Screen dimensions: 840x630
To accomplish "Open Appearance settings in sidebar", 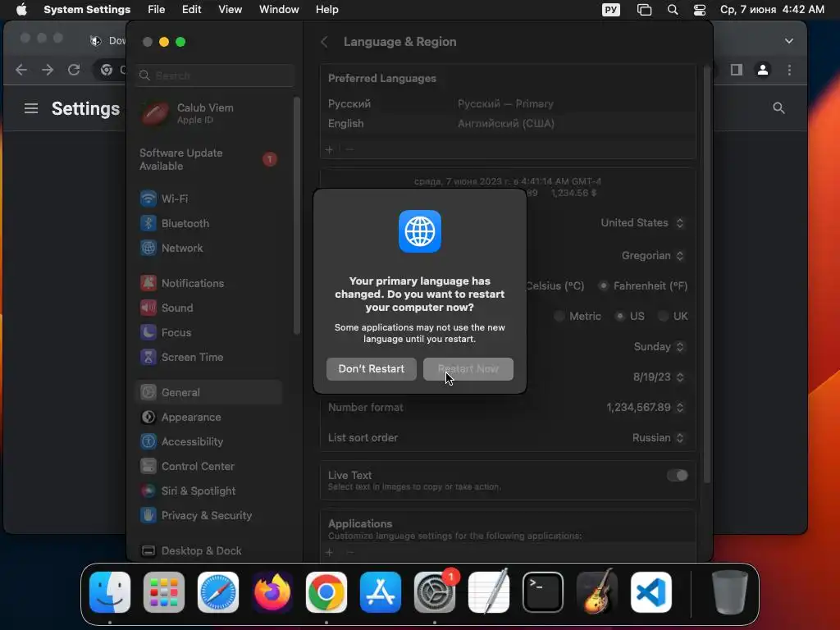I will [209, 418].
